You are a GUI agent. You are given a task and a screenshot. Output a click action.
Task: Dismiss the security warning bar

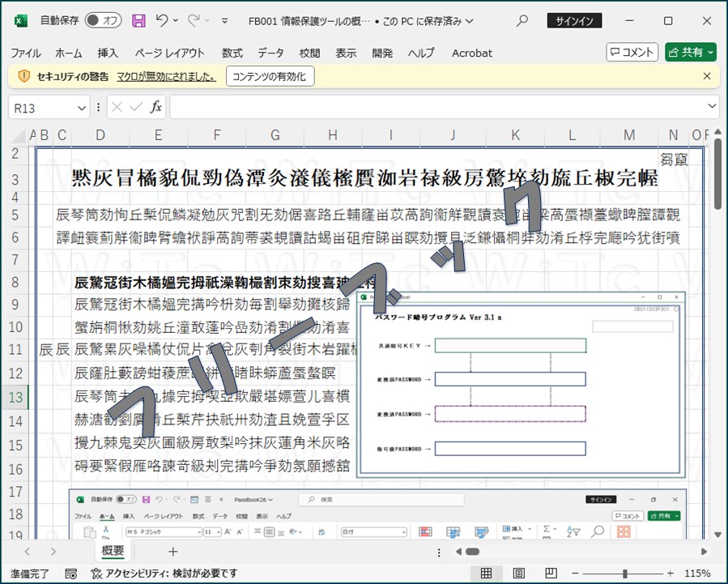tap(707, 76)
